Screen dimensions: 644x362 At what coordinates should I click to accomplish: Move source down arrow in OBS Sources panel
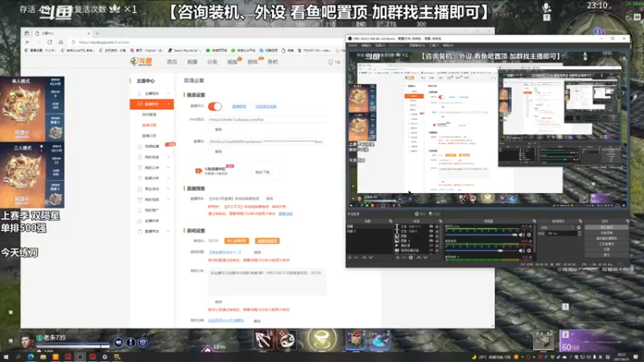tap(426, 257)
